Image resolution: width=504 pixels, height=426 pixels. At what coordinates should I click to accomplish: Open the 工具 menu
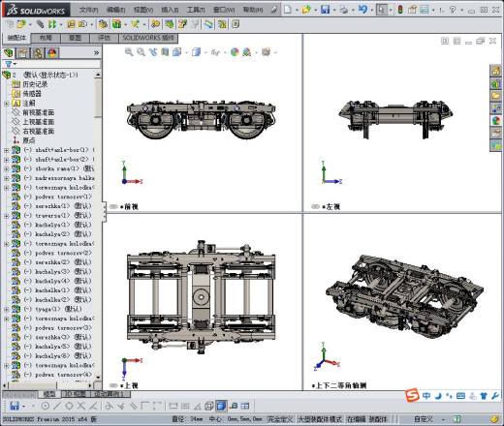[x=196, y=10]
